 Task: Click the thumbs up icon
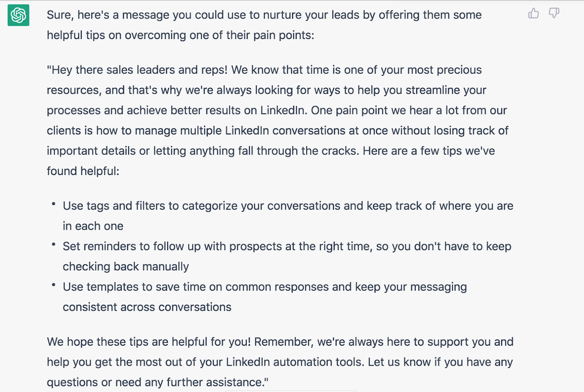click(x=533, y=13)
